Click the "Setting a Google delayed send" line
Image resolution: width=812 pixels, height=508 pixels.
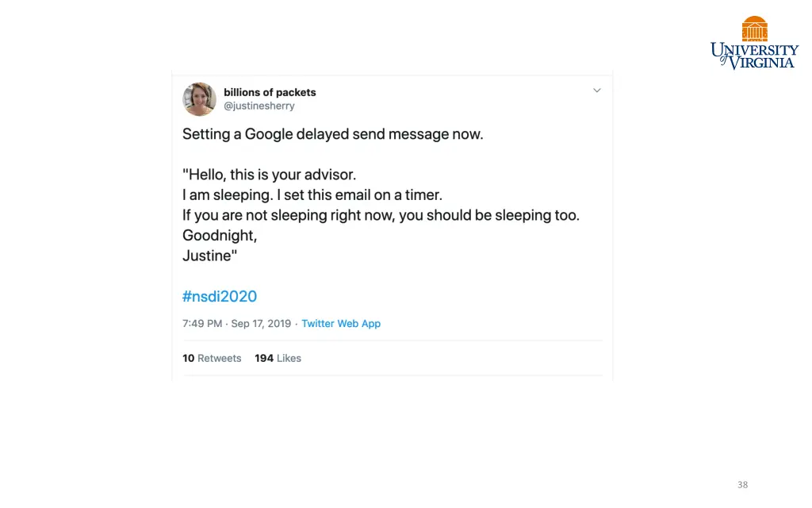point(332,134)
